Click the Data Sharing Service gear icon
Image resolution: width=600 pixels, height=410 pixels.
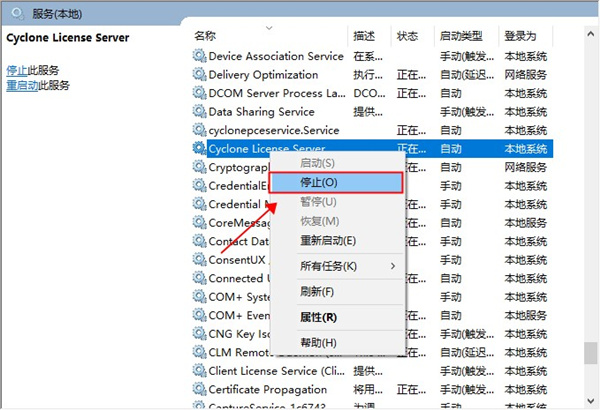click(199, 112)
